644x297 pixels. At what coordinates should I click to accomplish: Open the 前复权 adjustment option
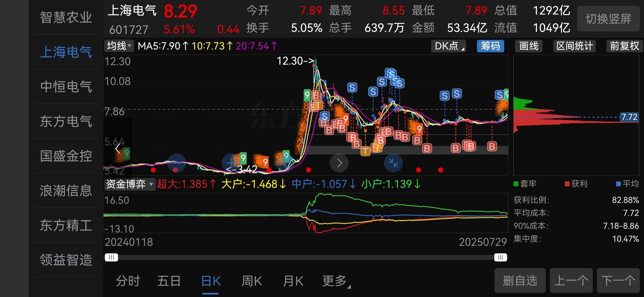[x=624, y=46]
